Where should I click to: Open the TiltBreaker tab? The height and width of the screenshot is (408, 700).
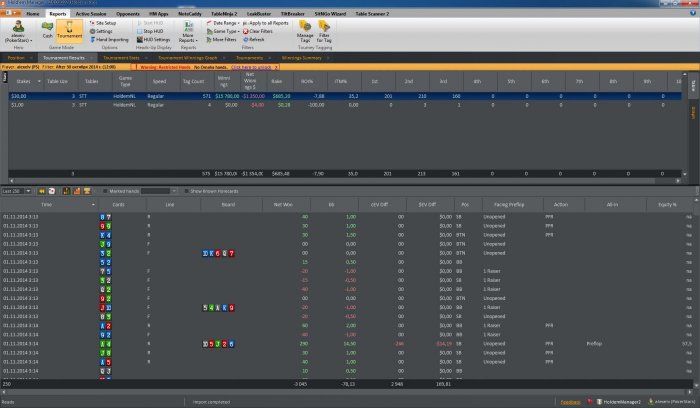click(292, 14)
